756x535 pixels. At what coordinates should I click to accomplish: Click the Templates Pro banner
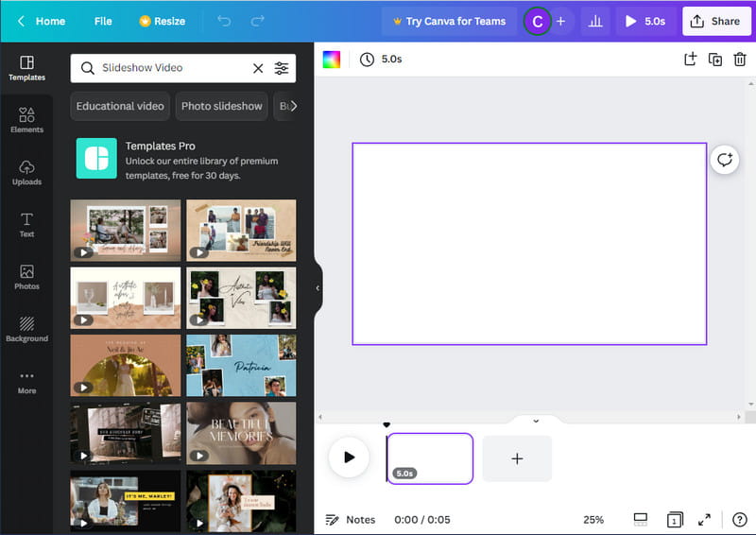(x=183, y=159)
